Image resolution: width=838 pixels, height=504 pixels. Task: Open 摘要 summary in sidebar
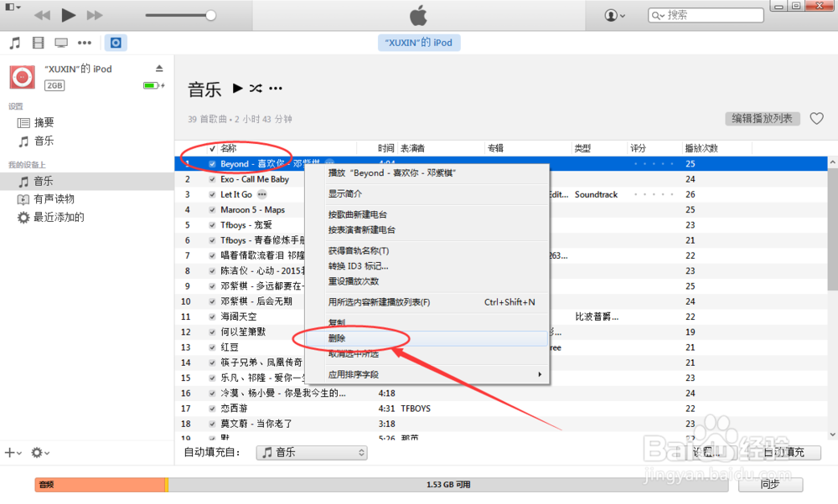[x=44, y=123]
